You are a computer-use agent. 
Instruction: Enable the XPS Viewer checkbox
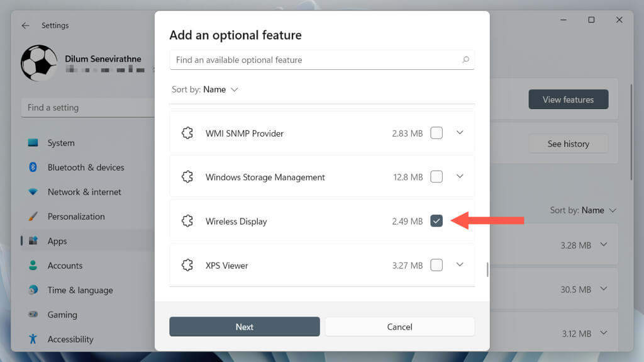436,265
